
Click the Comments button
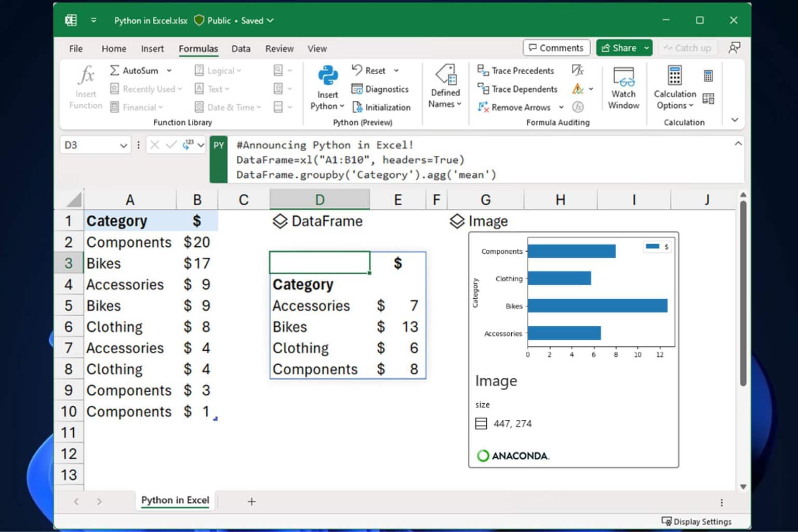coord(556,48)
